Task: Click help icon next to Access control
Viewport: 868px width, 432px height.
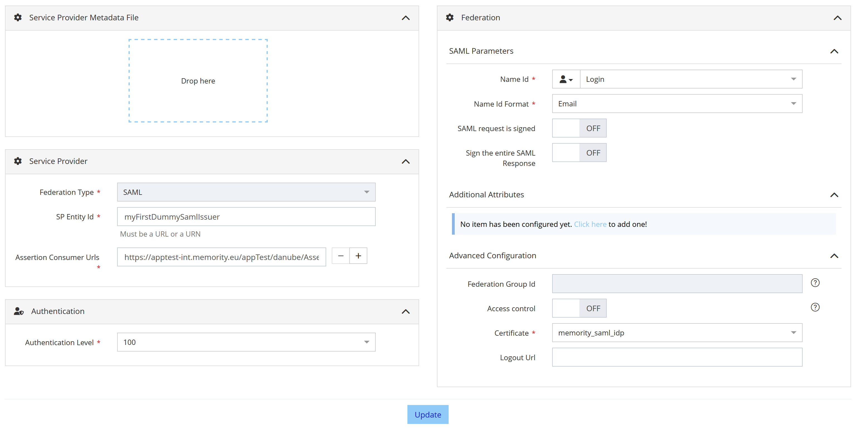Action: [815, 307]
